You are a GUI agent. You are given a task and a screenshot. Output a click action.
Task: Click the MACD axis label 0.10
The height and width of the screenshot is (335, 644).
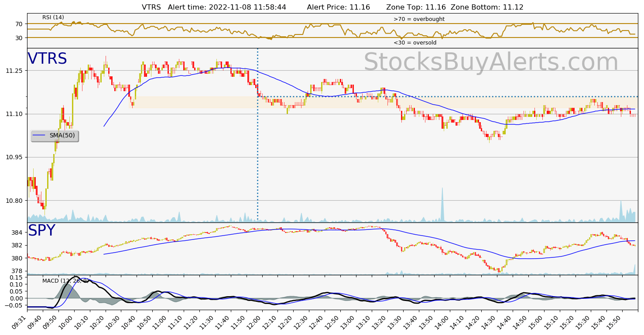[x=17, y=284]
